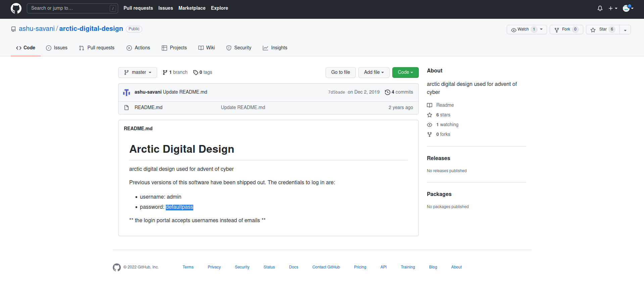Switch to the Issues tab

57,48
